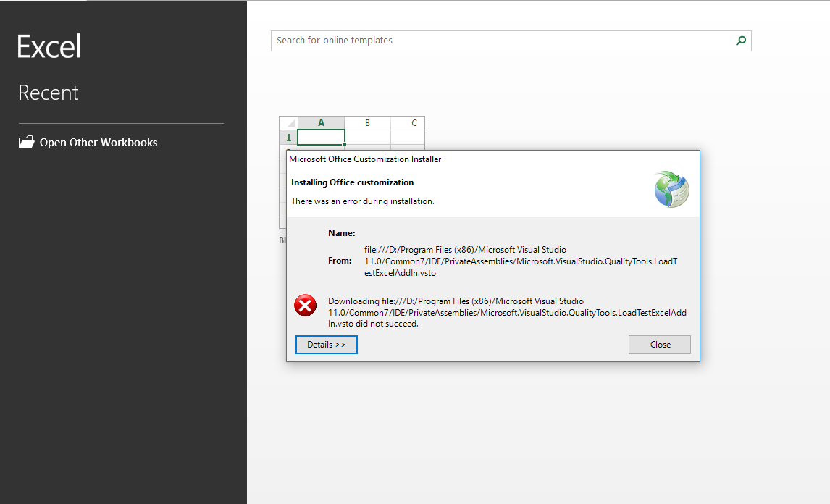Open Other Workbooks link
830x504 pixels.
(98, 143)
